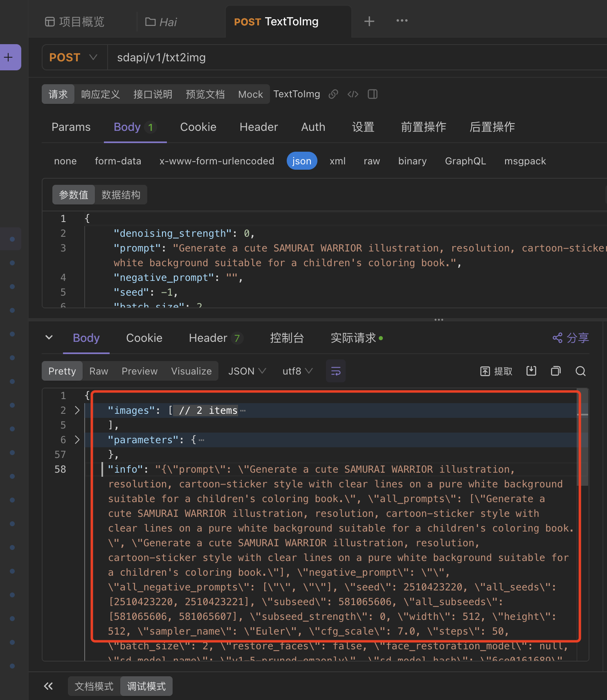Copy the response body icon
The image size is (607, 700).
(555, 371)
